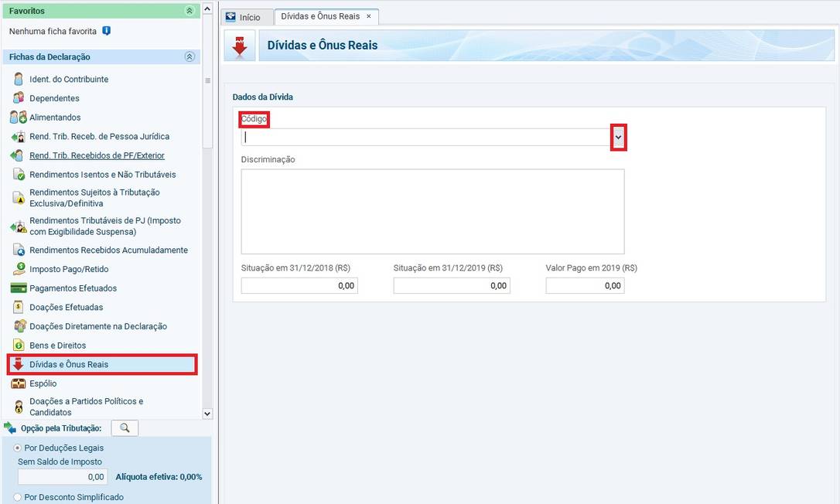Click the Espólio chest icon
This screenshot has width=840, height=504.
click(19, 383)
